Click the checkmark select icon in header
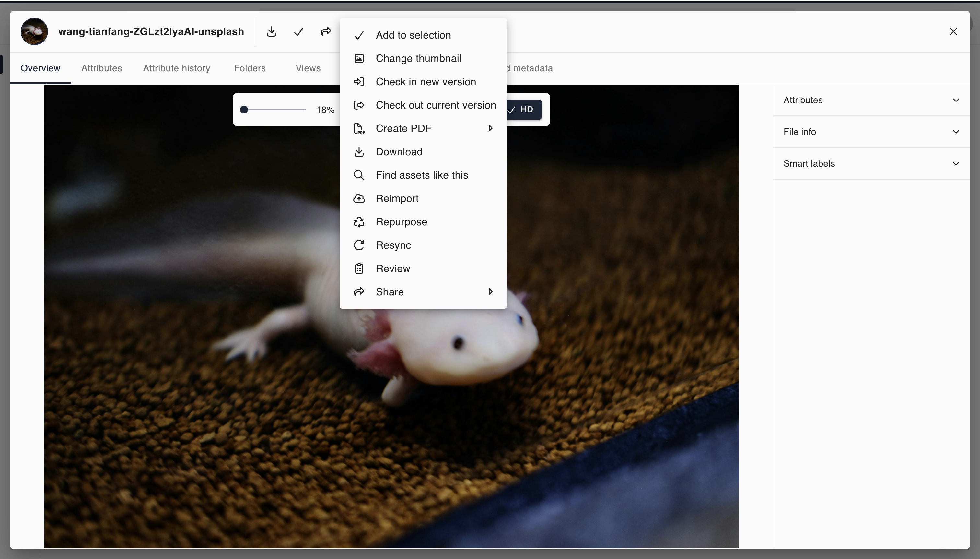Screen dimensions: 980x559 click(298, 31)
